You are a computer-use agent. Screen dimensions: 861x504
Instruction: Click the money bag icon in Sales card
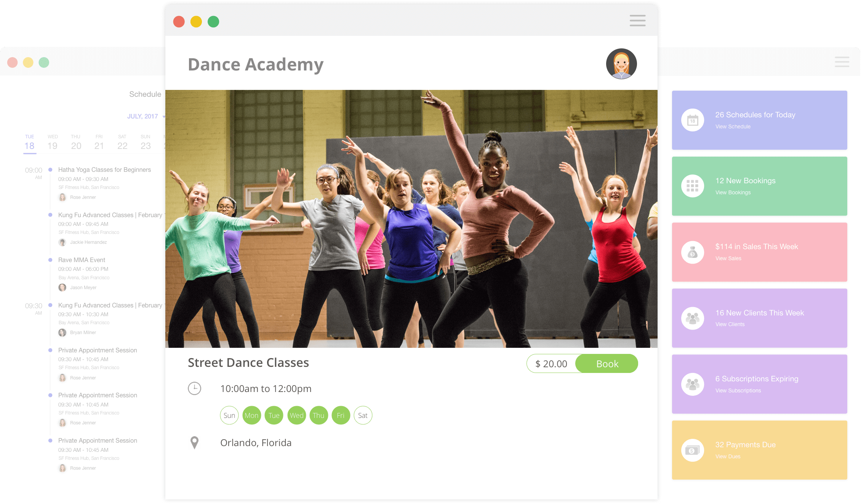693,252
